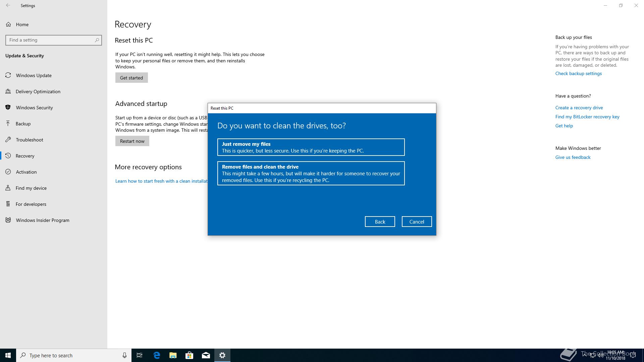Select Windows Security in the sidebar

[54, 108]
